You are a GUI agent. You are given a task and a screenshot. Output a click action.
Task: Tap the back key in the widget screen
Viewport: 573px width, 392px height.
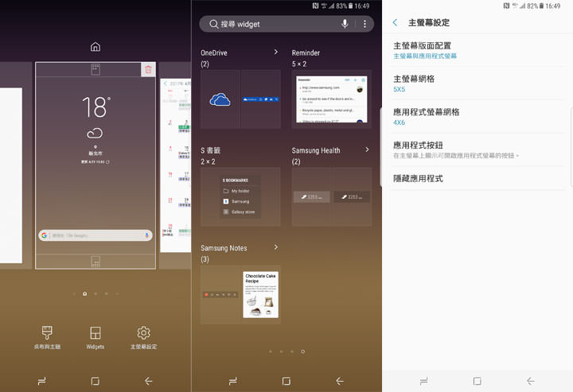point(340,381)
